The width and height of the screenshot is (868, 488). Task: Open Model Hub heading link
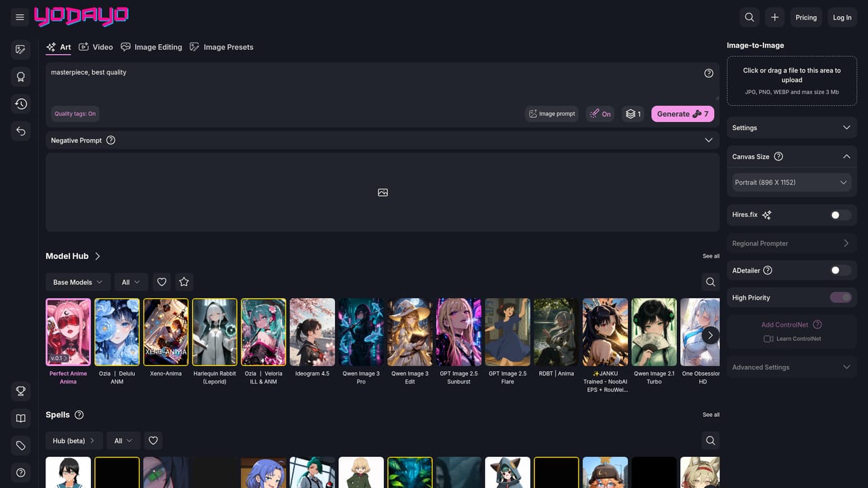click(73, 256)
